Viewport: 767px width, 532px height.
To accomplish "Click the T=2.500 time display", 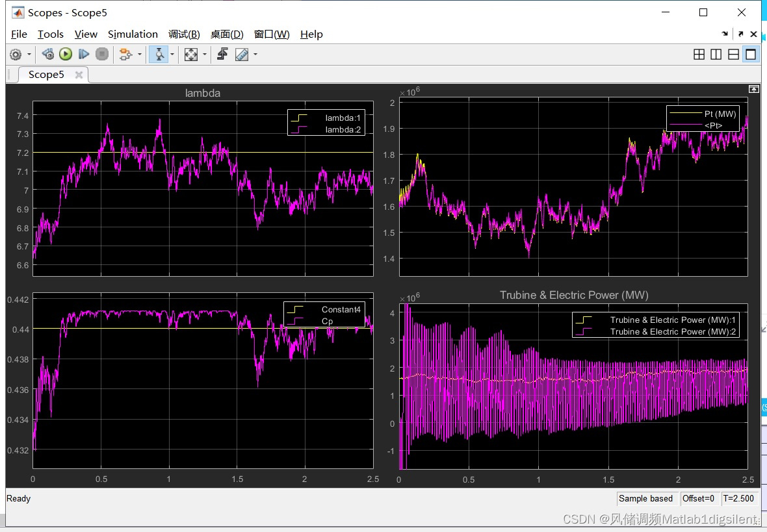I will tap(739, 498).
